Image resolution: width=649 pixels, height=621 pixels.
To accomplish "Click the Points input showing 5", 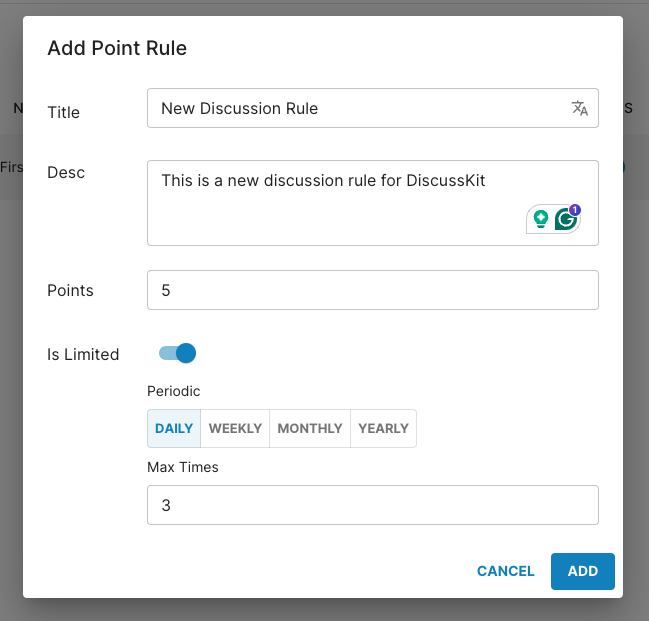I will (372, 290).
